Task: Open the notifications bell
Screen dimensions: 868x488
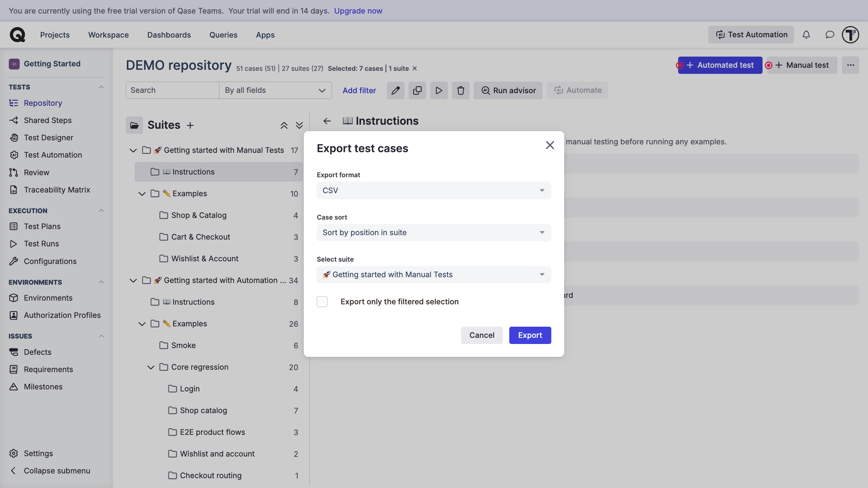Action: (x=806, y=35)
